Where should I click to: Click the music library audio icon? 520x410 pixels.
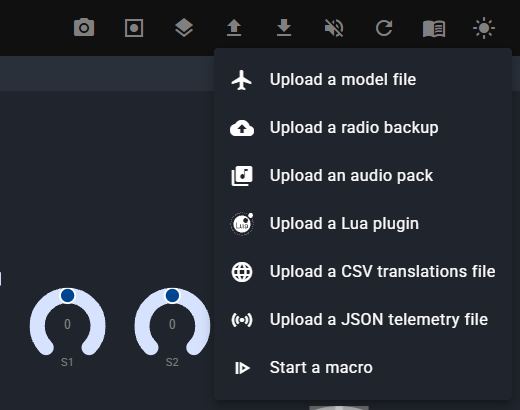(x=242, y=176)
